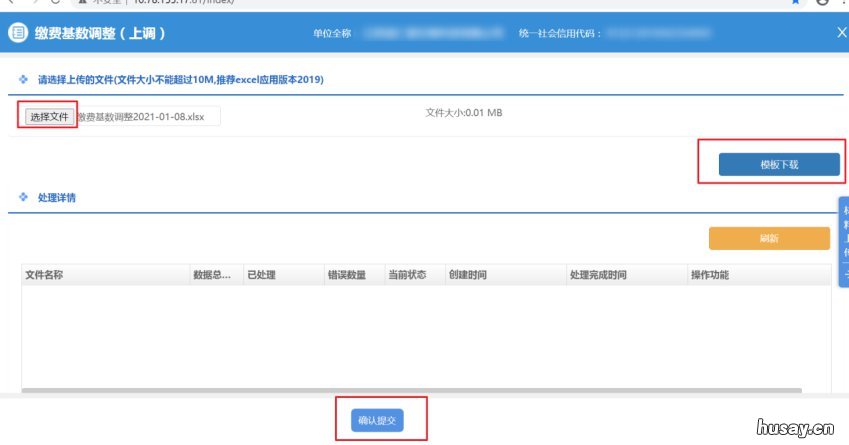849x445 pixels.
Task: Click the 文件大小:0.01 MB text
Action: 463,113
